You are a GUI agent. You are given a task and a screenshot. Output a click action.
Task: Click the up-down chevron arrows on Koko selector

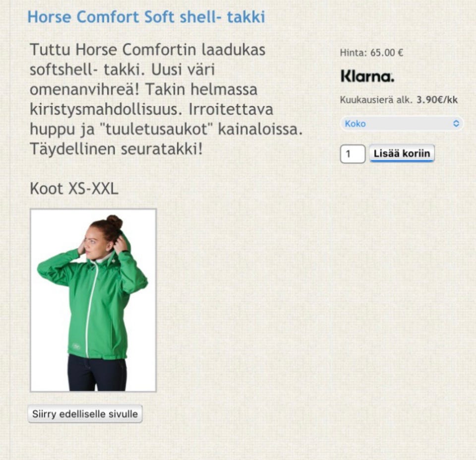click(456, 124)
